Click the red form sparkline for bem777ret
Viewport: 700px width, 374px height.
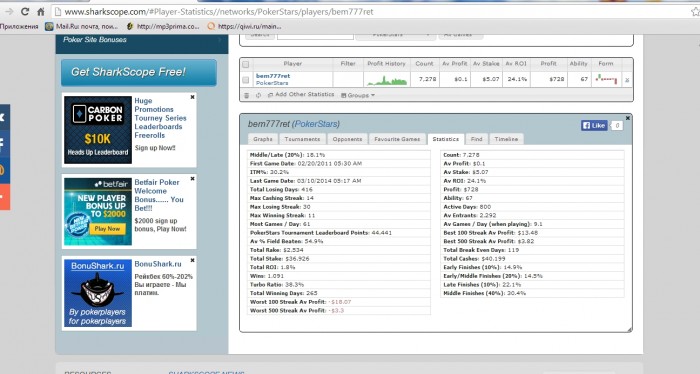pyautogui.click(x=606, y=80)
